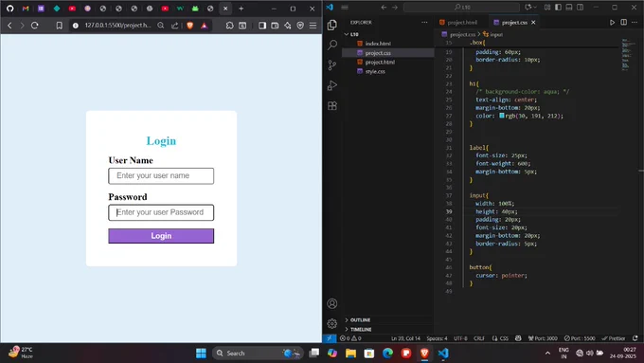Open Customize Layout button
Screen dimensions: 644x363
[547, 7]
